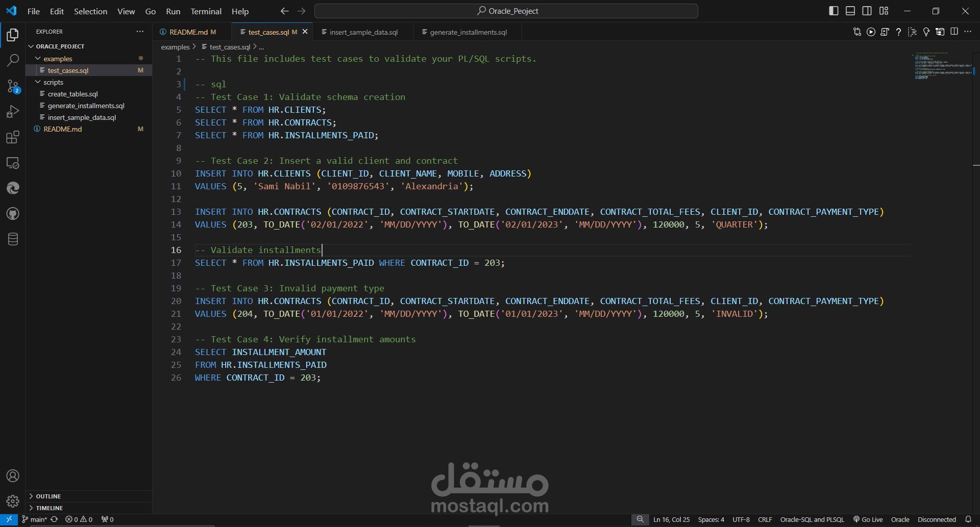Click the synchronize changes icon near main branch
This screenshot has height=527, width=980.
click(54, 519)
